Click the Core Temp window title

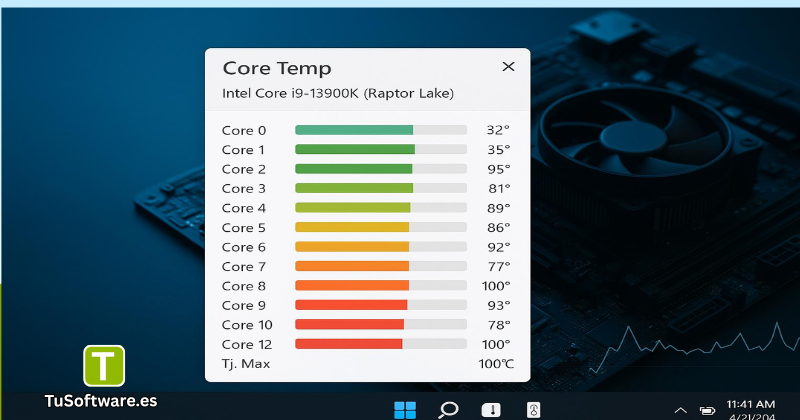[277, 68]
